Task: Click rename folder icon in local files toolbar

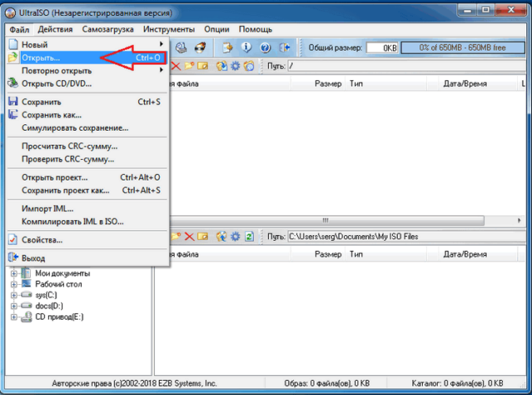Action: click(203, 236)
